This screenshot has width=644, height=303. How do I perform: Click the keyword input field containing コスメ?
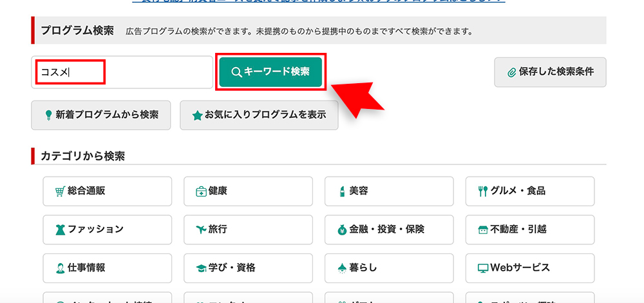coord(122,72)
